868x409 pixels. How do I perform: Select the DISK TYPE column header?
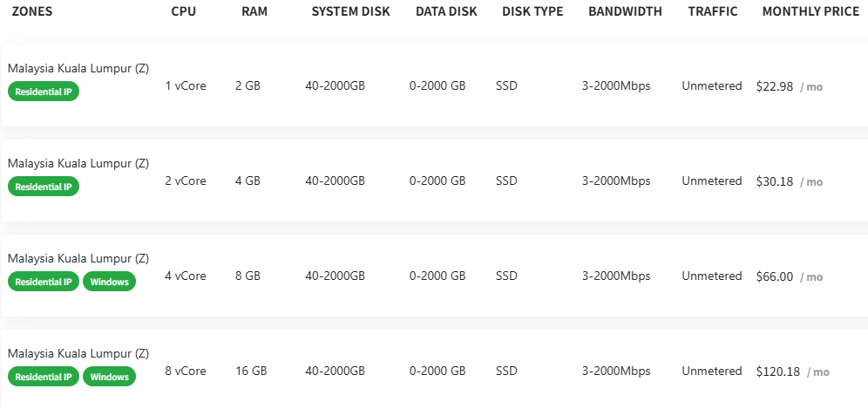(x=532, y=12)
